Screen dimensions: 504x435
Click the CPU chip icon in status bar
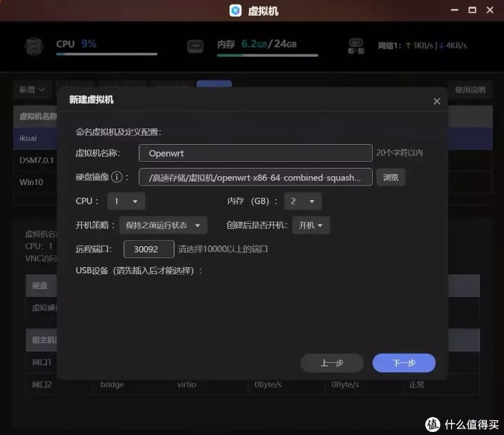pyautogui.click(x=34, y=47)
